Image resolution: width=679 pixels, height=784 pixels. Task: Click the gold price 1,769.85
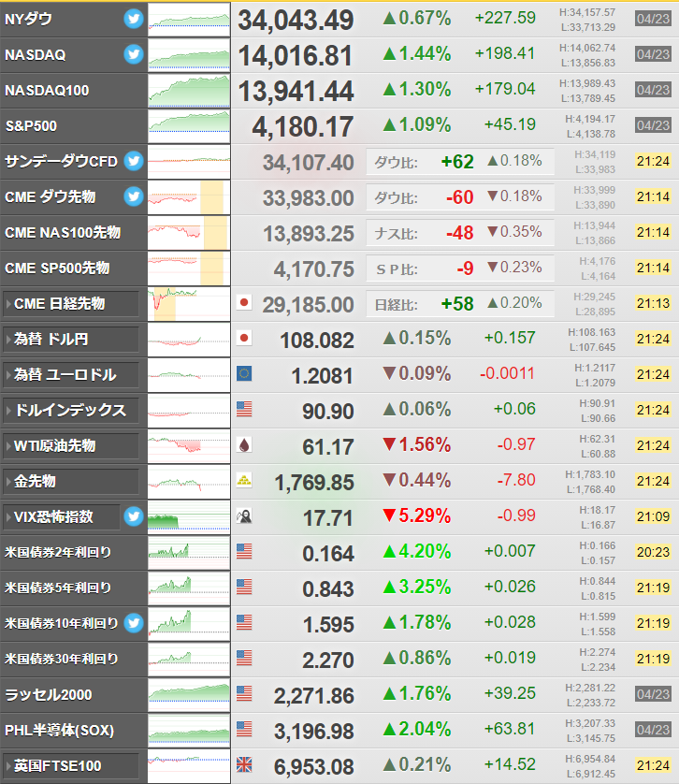point(314,483)
